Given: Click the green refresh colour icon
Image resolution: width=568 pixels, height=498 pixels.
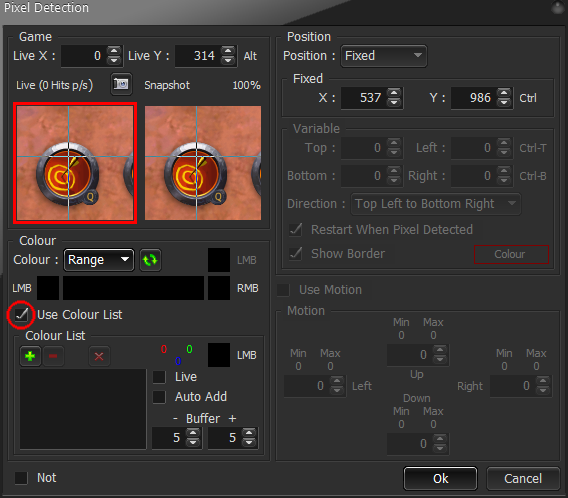Looking at the screenshot, I should pos(150,260).
